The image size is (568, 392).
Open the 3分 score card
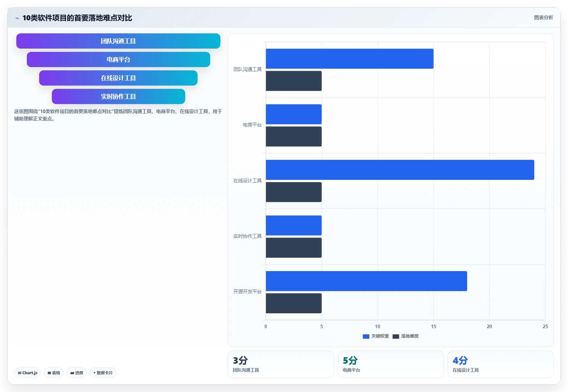(281, 364)
